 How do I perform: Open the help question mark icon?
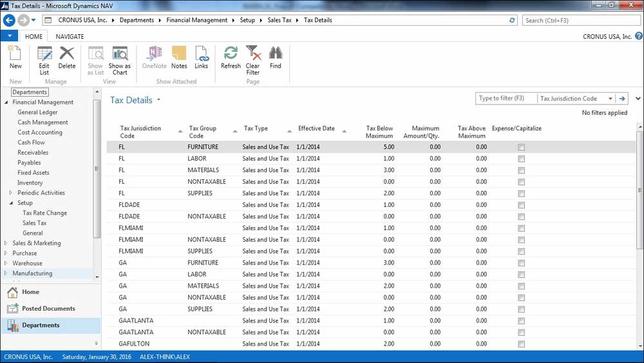pyautogui.click(x=639, y=36)
